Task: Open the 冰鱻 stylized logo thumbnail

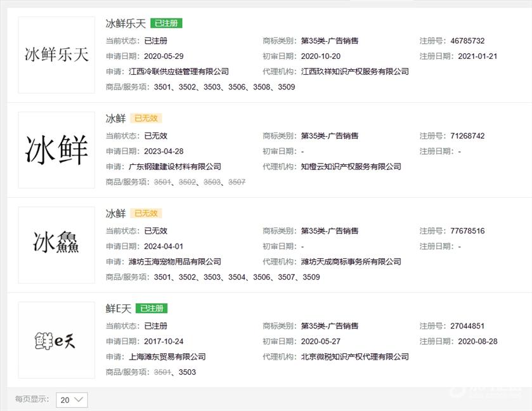Action: coord(56,245)
